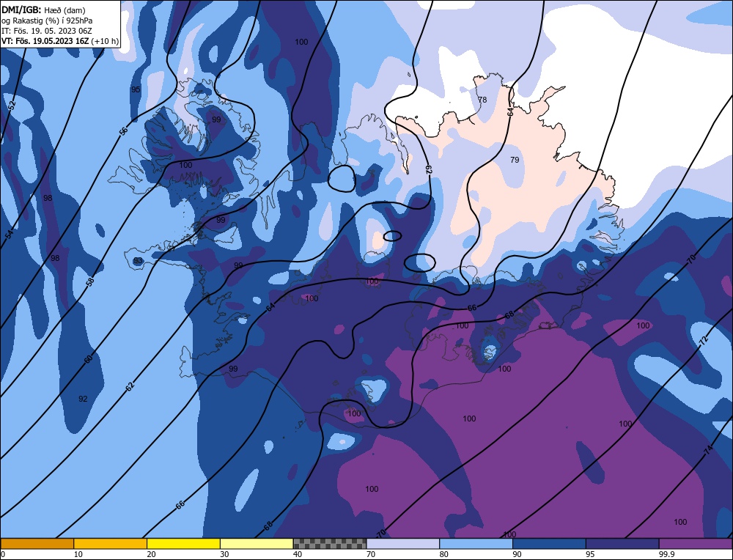This screenshot has height=560, width=733.
Task: Click the humidity value '92' on the map
Action: pos(83,399)
